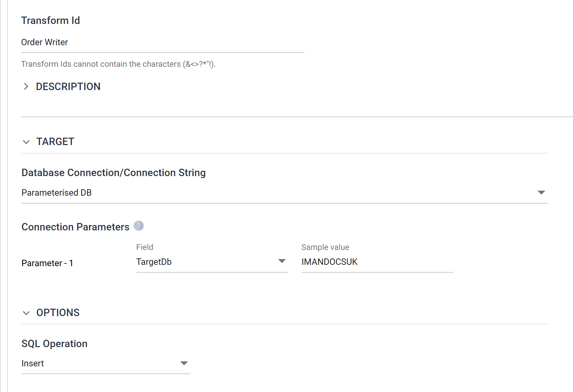Click the Sample value field IMANDOCSUK
This screenshot has height=392, width=573.
pyautogui.click(x=377, y=262)
